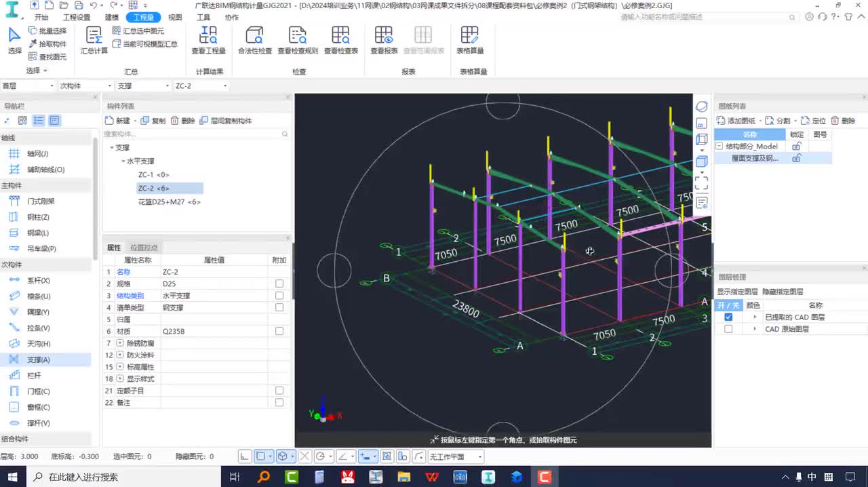
Task: Expand the 除锈防腐 property group
Action: [x=120, y=343]
